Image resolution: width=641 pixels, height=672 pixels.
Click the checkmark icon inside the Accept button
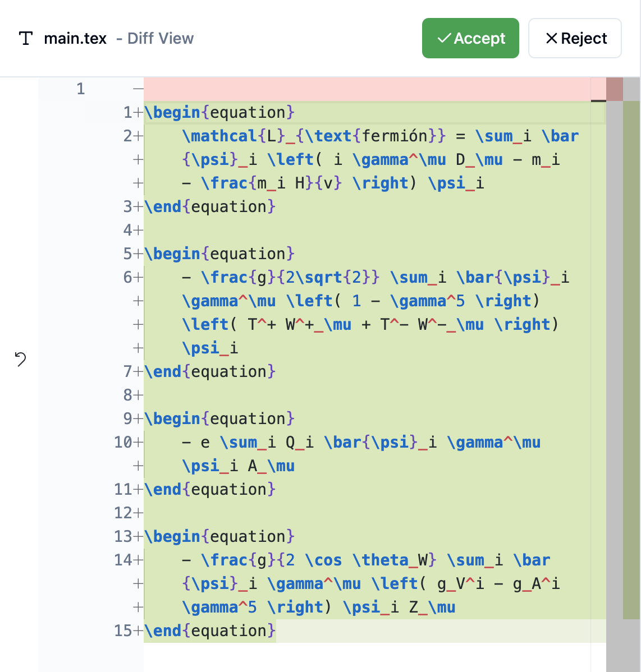click(443, 38)
